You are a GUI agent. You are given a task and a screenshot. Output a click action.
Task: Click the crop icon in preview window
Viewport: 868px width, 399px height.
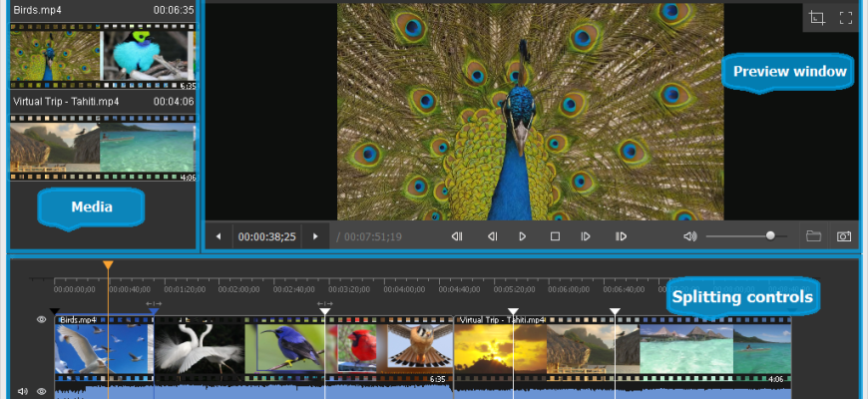pos(817,18)
